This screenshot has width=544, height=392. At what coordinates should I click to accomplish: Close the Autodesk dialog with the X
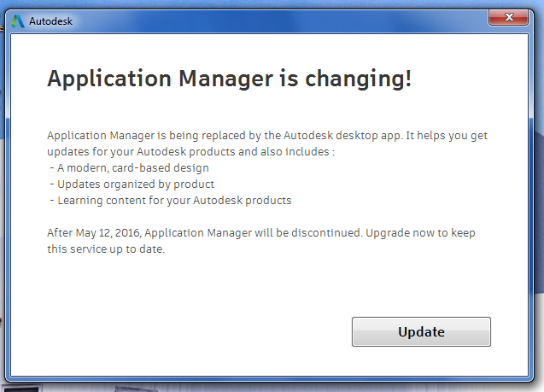click(x=509, y=17)
